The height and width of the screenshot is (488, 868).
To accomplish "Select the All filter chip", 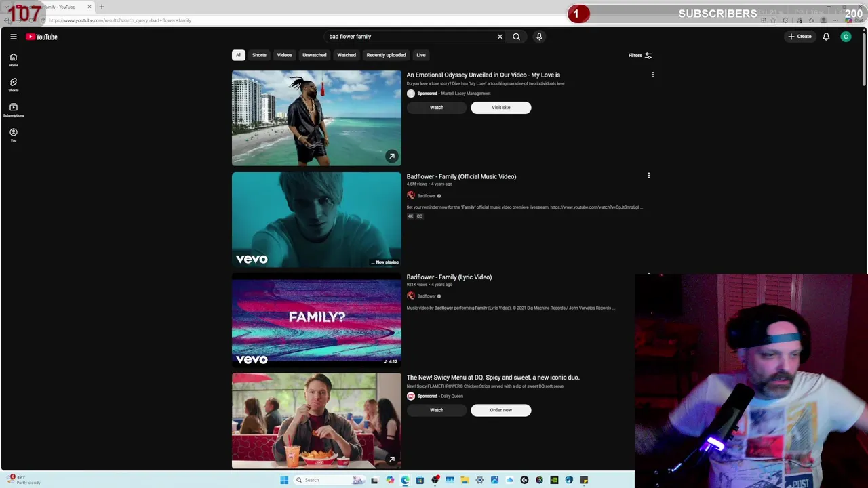I will click(238, 55).
